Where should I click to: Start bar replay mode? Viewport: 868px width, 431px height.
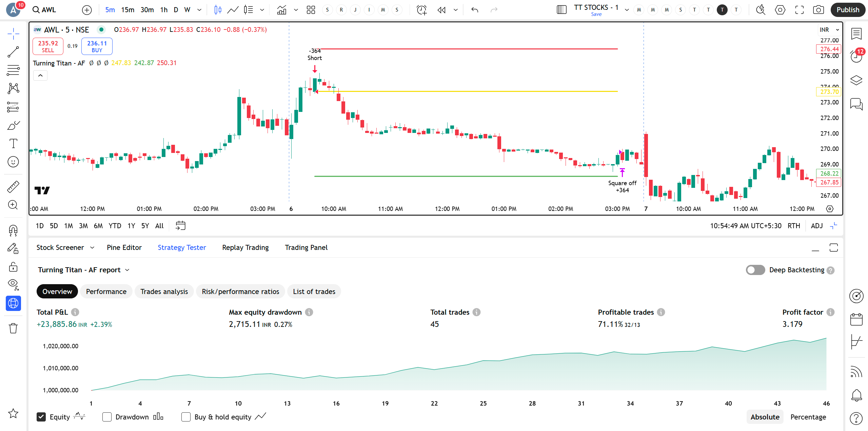pyautogui.click(x=441, y=10)
